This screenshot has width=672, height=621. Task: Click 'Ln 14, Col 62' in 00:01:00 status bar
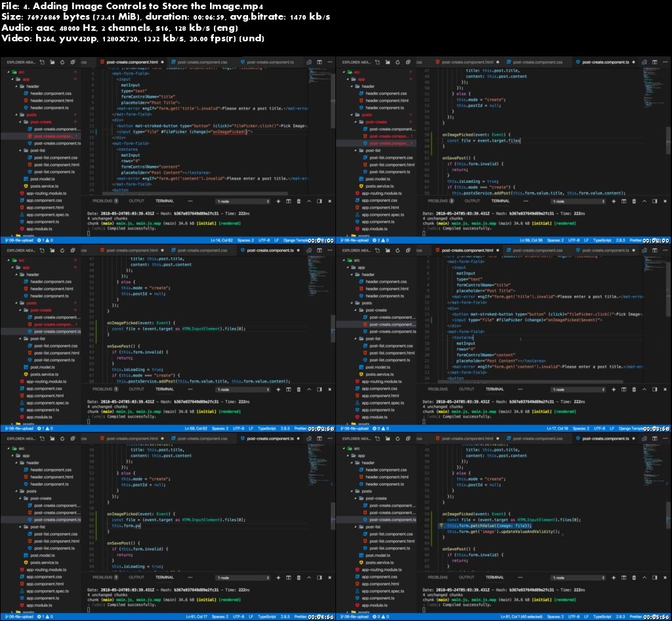click(222, 241)
